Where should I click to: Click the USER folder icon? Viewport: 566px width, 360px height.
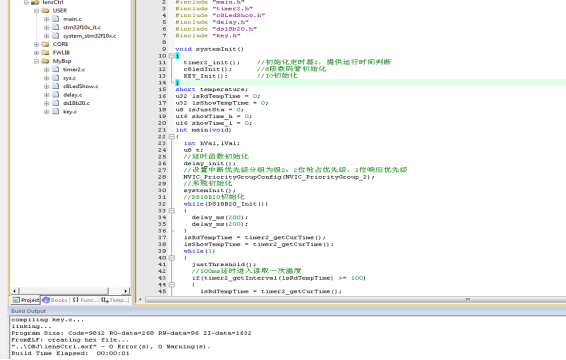(x=45, y=10)
